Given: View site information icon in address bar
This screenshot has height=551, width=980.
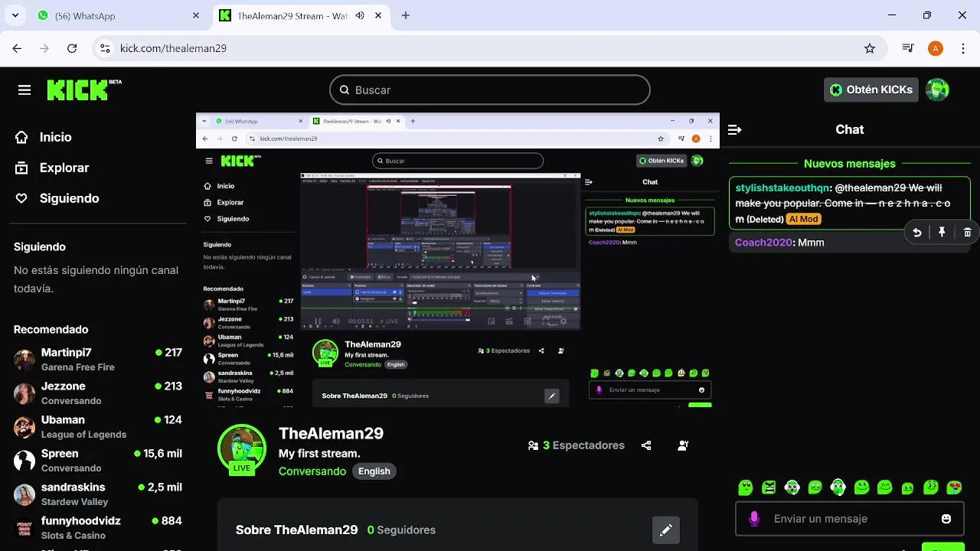Looking at the screenshot, I should pyautogui.click(x=106, y=48).
